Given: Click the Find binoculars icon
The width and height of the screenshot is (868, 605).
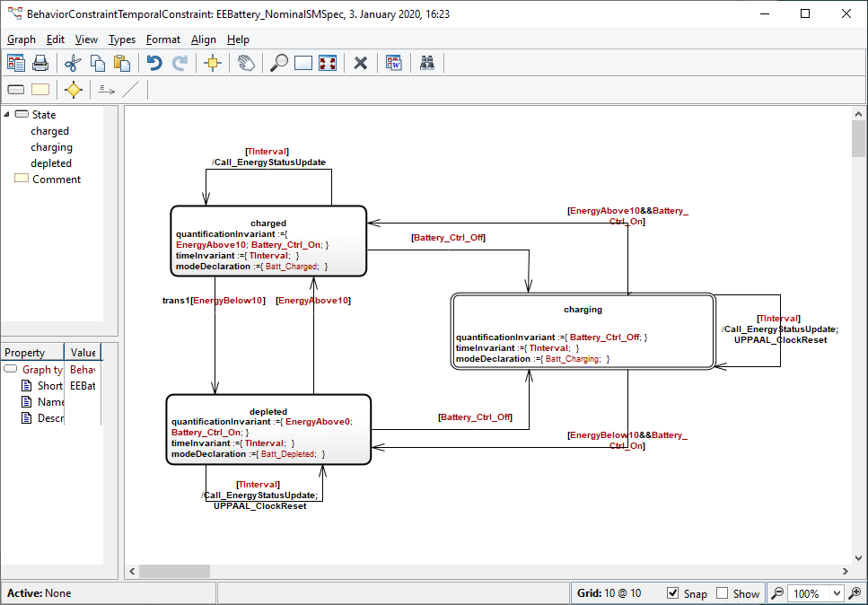Looking at the screenshot, I should 427,63.
